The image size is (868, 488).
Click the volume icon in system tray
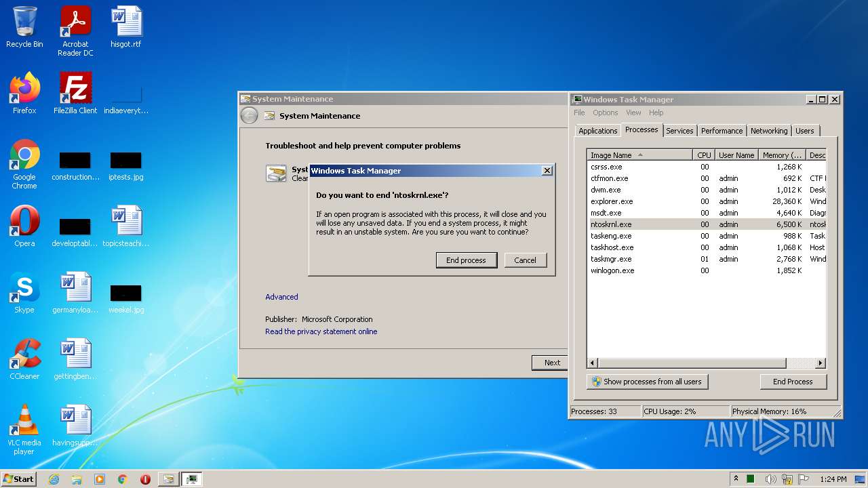[x=770, y=479]
